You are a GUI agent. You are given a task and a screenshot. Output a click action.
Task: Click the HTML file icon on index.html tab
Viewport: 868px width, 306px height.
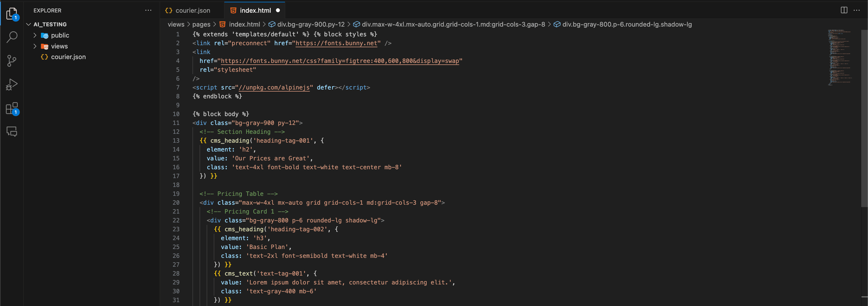[x=234, y=10]
